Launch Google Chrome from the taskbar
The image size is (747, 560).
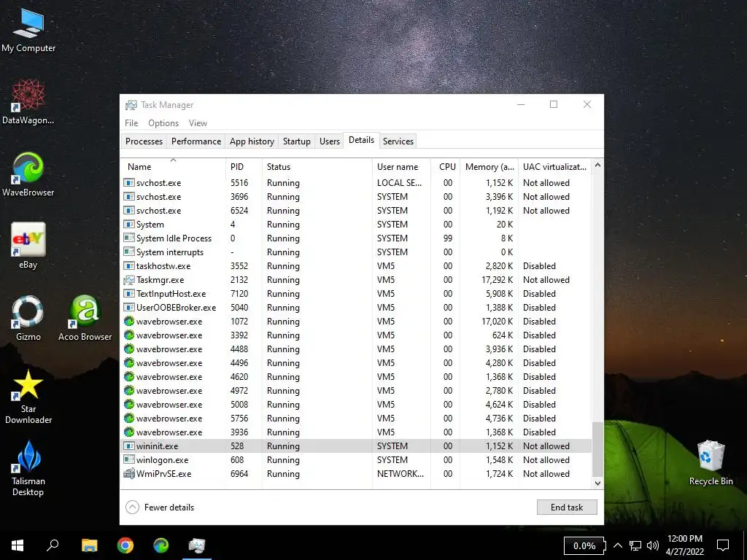click(125, 545)
